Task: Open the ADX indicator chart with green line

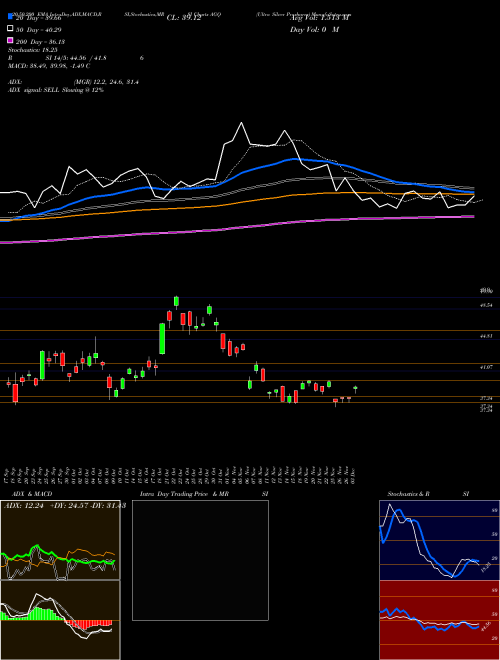Action: [x=60, y=540]
